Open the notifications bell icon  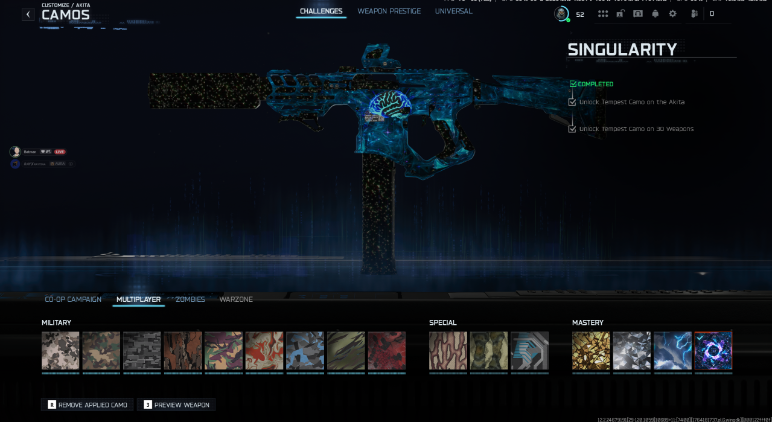(655, 14)
